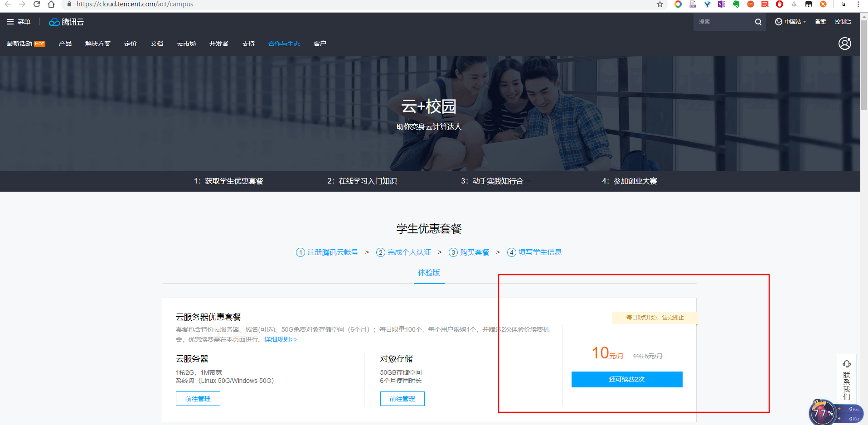The width and height of the screenshot is (868, 425).
Task: Open the user account avatar icon
Action: pyautogui.click(x=845, y=43)
